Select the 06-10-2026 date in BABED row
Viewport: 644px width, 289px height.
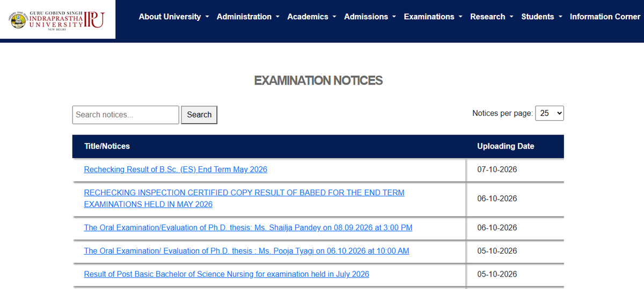pyautogui.click(x=497, y=198)
